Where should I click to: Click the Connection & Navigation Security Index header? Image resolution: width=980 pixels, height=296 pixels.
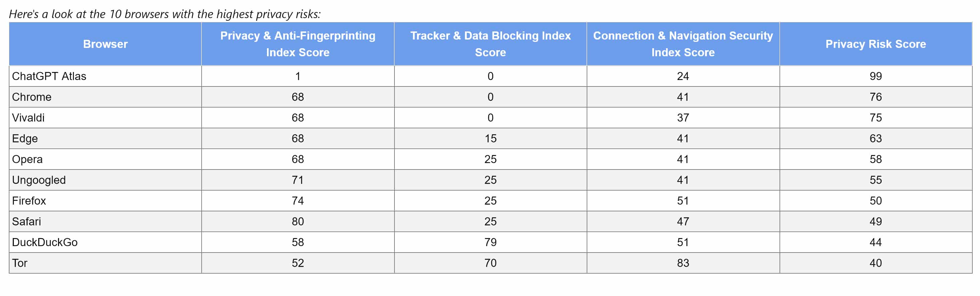point(683,44)
